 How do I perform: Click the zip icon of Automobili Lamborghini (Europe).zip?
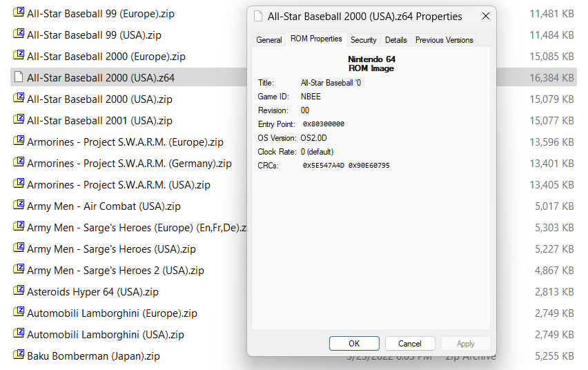coord(19,312)
